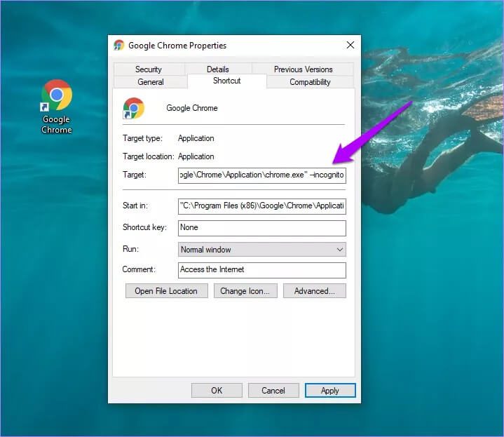The width and height of the screenshot is (504, 437).
Task: Click the Start in field
Action: click(x=262, y=206)
